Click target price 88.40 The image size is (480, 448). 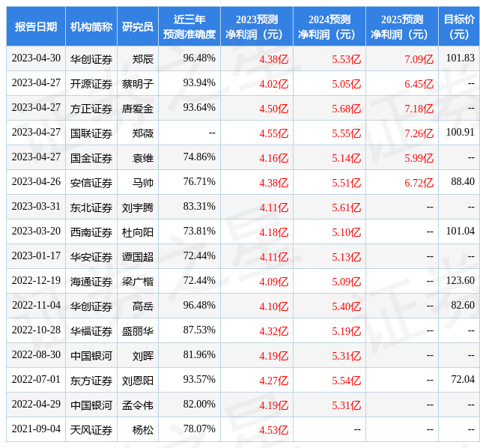tap(463, 181)
